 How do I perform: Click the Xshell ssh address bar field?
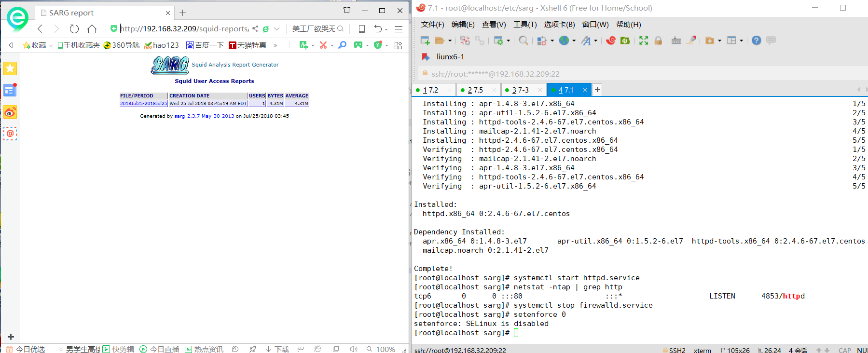pyautogui.click(x=642, y=74)
